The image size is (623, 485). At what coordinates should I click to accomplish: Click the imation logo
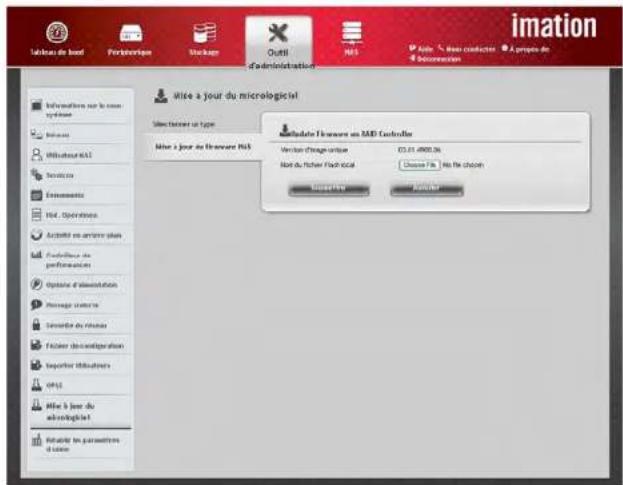[553, 26]
